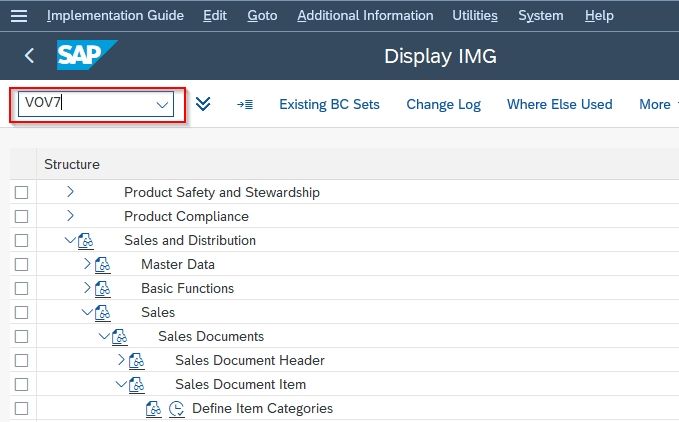Tick the Product Compliance row checkbox
Image resolution: width=679 pixels, height=422 pixels.
coord(21,216)
